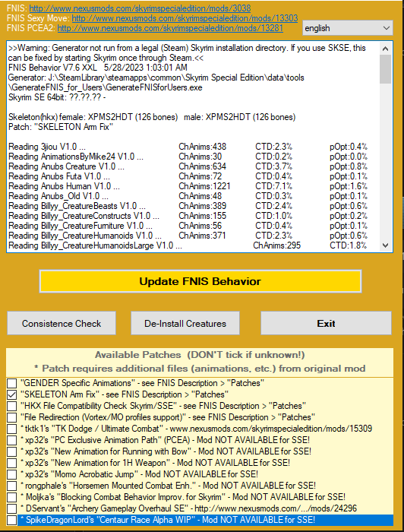
Task: Click the log scrollbar thumb
Action: 385,69
